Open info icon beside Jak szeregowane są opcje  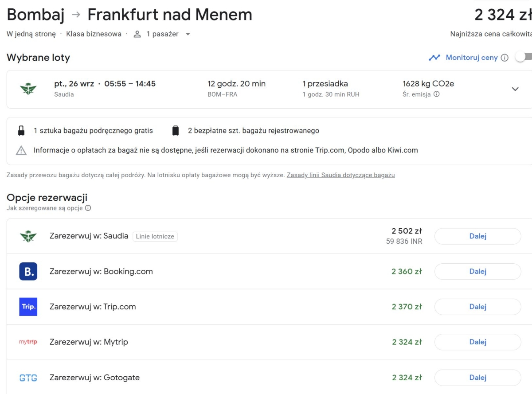pyautogui.click(x=88, y=208)
